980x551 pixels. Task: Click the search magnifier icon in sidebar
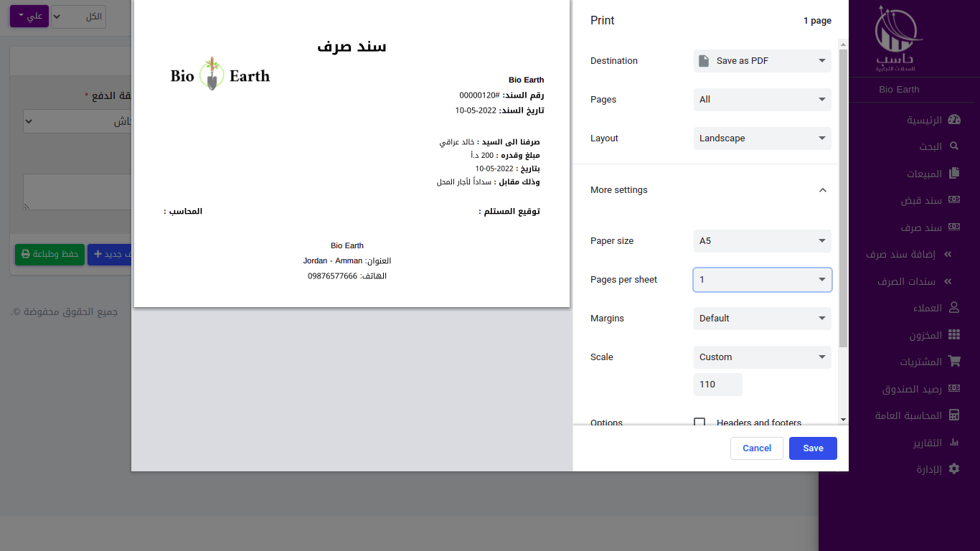[953, 146]
